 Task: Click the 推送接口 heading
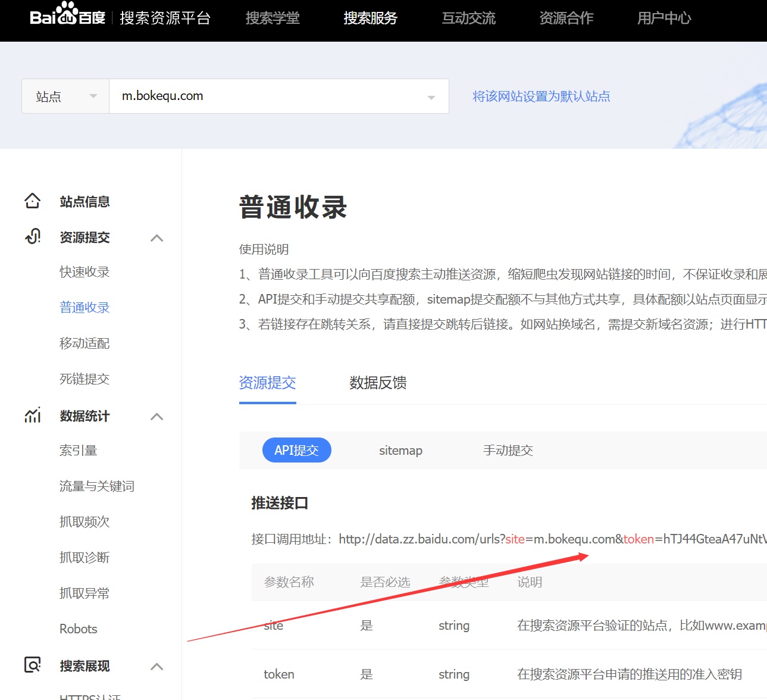tap(280, 503)
